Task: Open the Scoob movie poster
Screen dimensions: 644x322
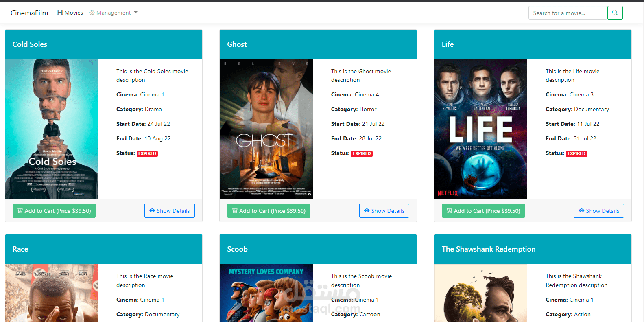Action: tap(266, 293)
